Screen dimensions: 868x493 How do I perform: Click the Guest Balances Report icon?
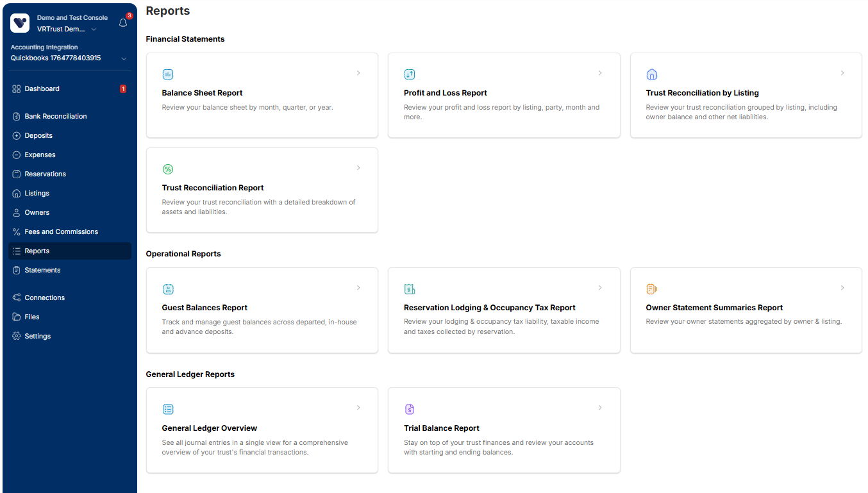point(168,289)
